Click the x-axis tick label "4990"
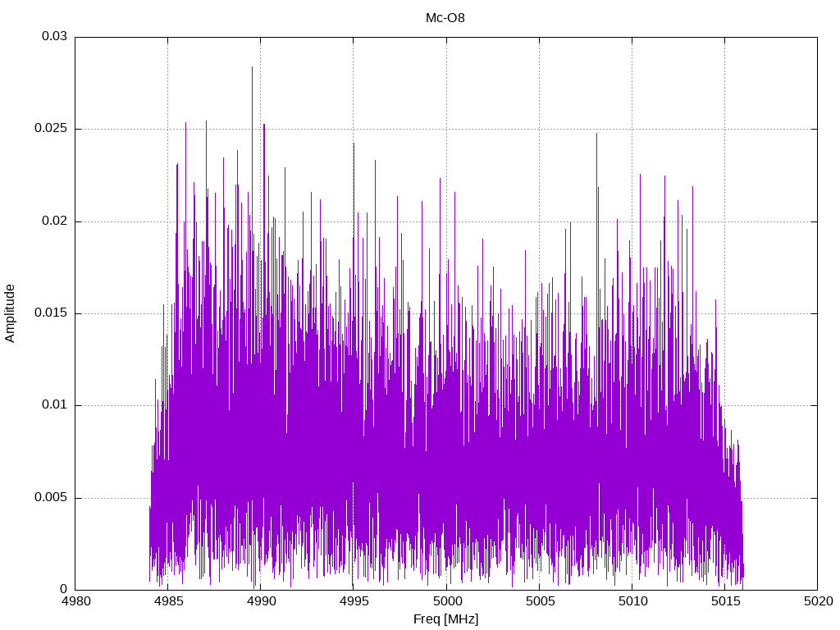Screen dimensions: 840x630 tap(261, 601)
